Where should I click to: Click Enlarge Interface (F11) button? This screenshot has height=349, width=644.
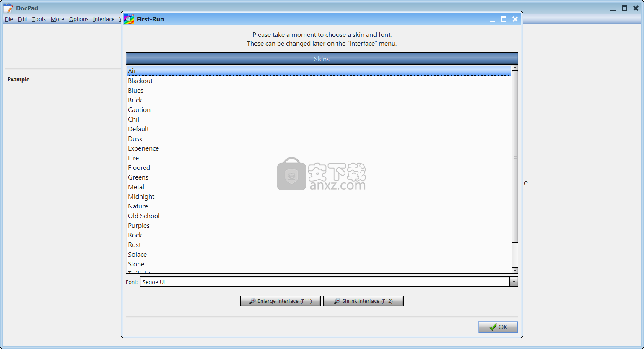click(280, 301)
